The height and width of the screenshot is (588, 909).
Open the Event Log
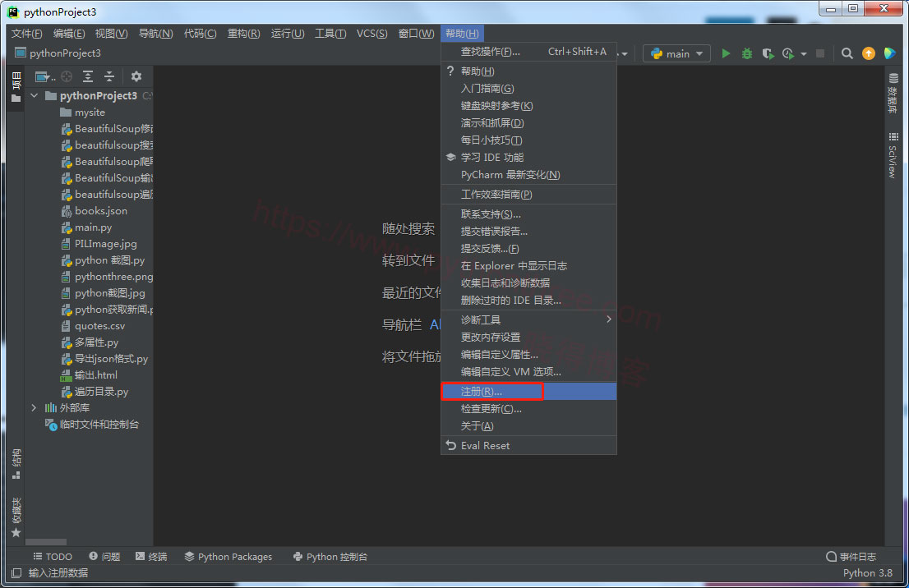(851, 557)
